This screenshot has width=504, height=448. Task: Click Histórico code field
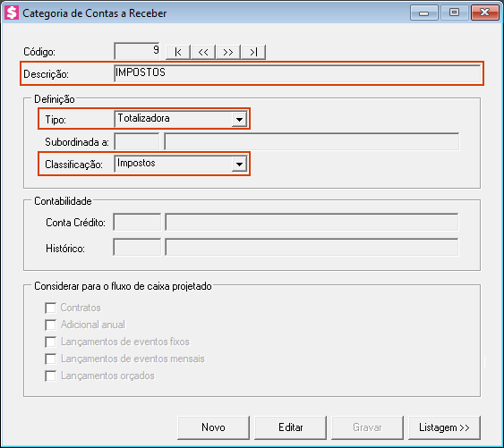tap(137, 247)
